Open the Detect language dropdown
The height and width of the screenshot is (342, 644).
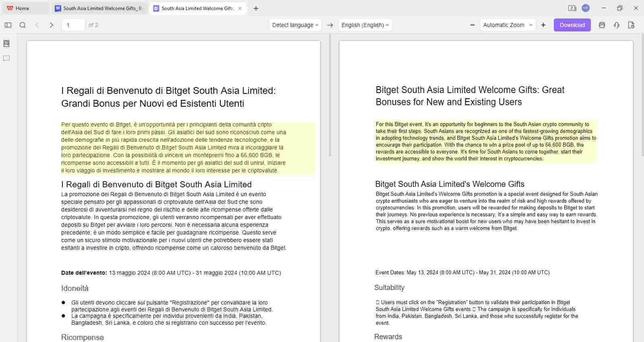[295, 25]
